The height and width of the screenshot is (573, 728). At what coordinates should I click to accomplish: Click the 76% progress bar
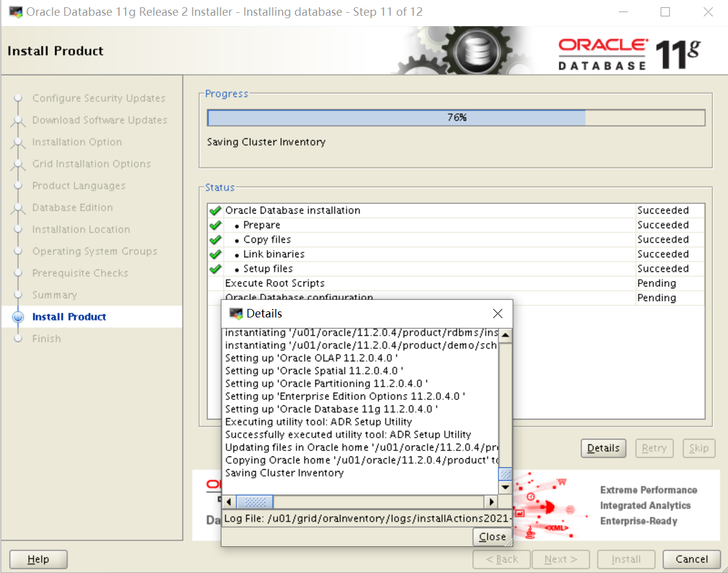(x=456, y=118)
